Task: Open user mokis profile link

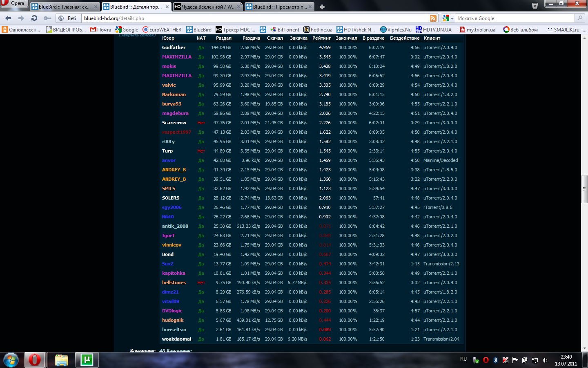Action: click(169, 66)
